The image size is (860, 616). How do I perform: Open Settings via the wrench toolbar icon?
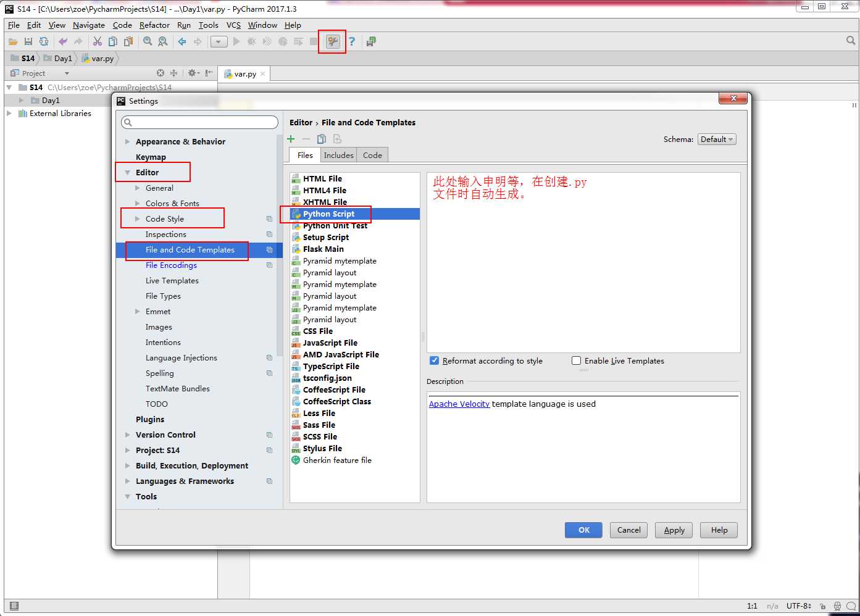pyautogui.click(x=333, y=41)
